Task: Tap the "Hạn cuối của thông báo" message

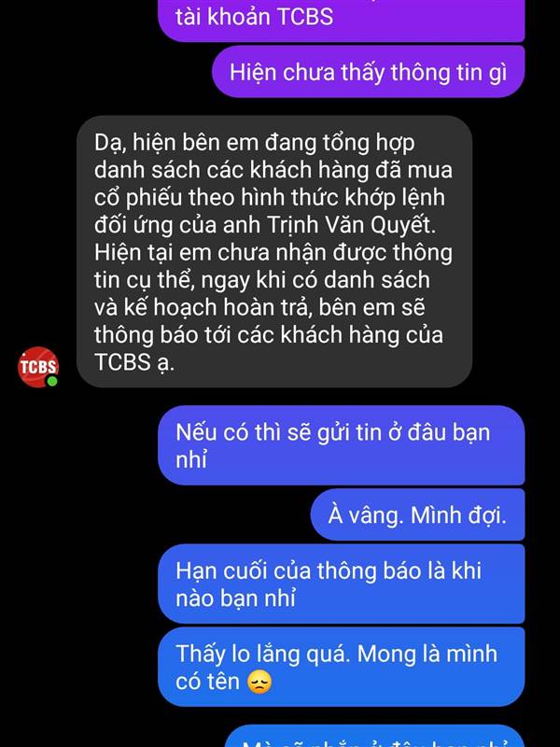Action: [342, 585]
